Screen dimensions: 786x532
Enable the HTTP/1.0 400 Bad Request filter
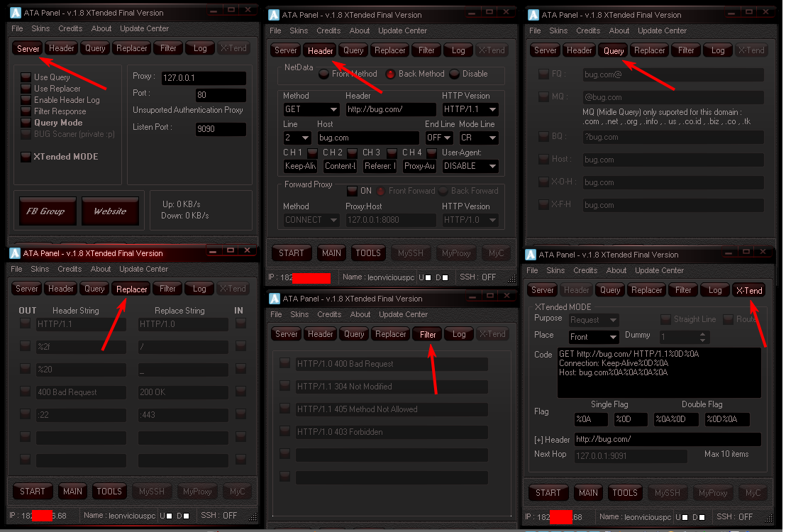click(284, 363)
